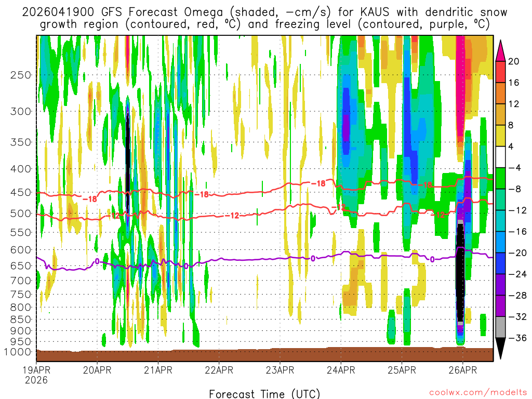Click the 550 pressure level label
The height and width of the screenshot is (399, 532).
pyautogui.click(x=21, y=232)
